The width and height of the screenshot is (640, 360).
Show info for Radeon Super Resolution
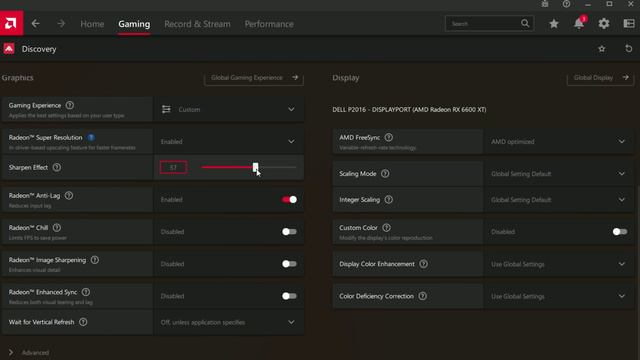click(x=91, y=138)
